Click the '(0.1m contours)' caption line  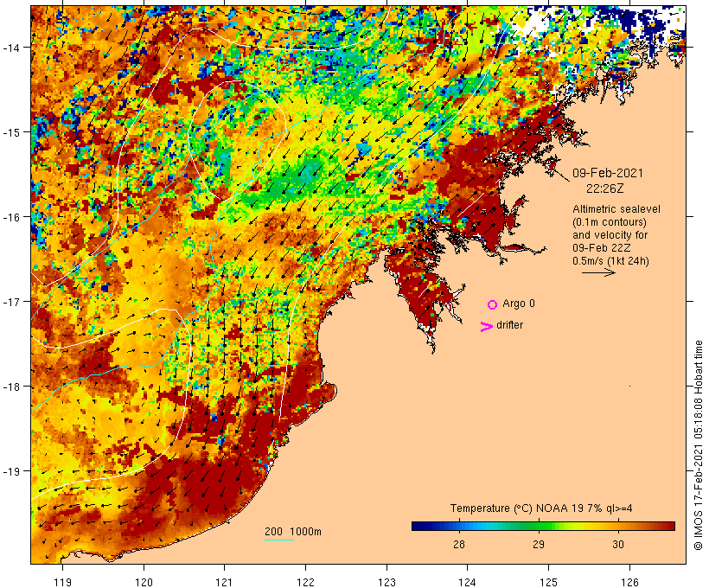[x=610, y=222]
